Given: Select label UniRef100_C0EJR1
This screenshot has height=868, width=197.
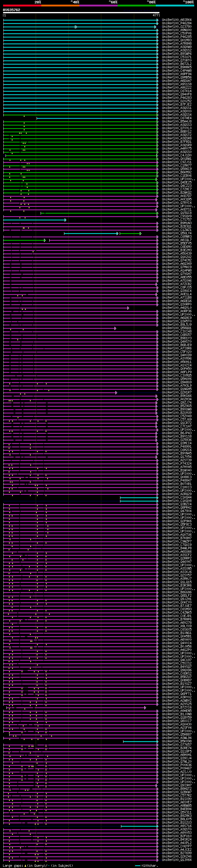Looking at the screenshot, I should point(177,616).
